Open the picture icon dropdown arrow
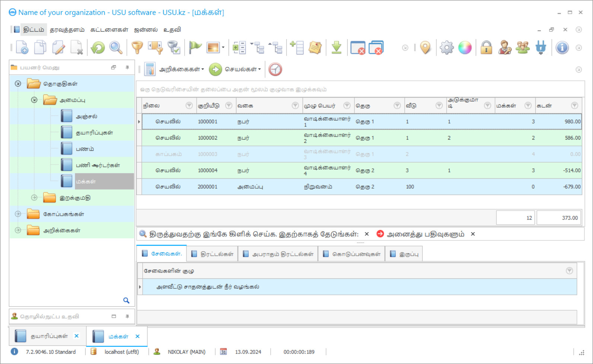Viewport: 593px width, 364px height. point(223,48)
